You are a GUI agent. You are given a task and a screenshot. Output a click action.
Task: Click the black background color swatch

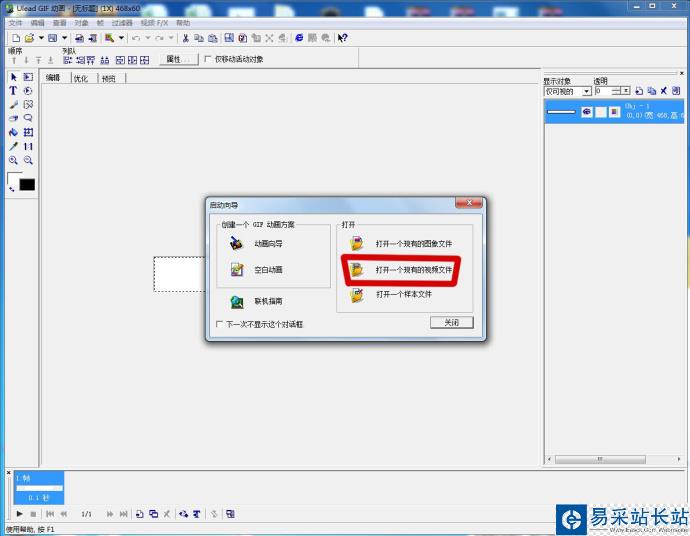coord(27,185)
